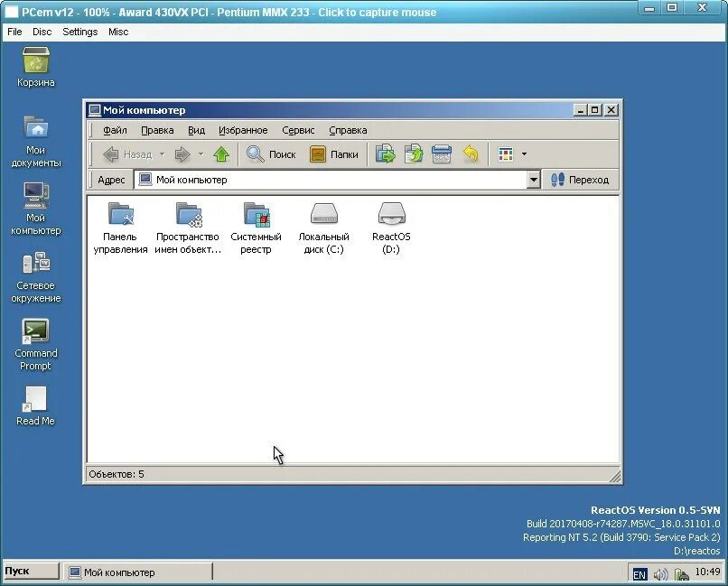Expand the address bar dropdown
Viewport: 728px width, 586px height.
click(x=534, y=180)
